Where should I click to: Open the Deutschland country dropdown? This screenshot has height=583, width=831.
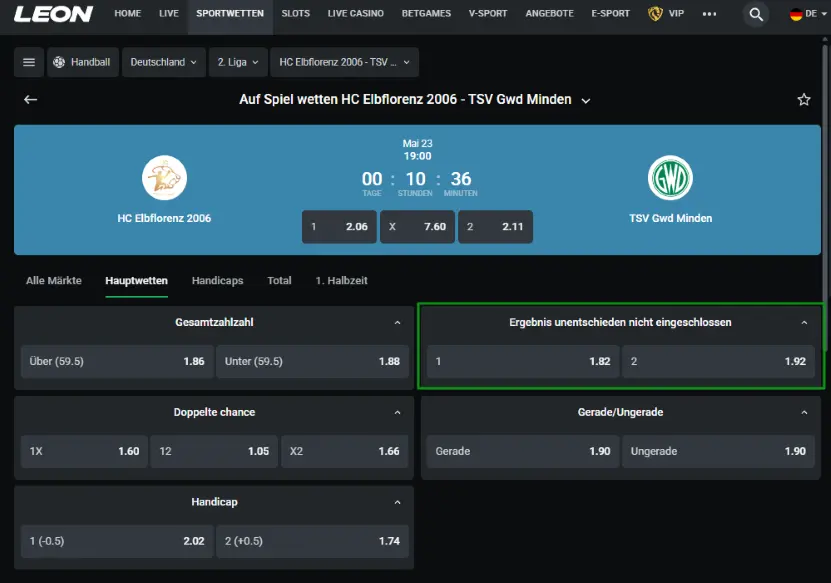coord(163,62)
